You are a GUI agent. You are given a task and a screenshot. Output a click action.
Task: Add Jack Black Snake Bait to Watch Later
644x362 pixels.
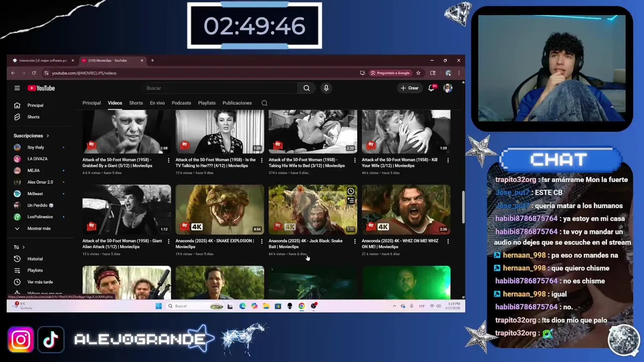(351, 192)
